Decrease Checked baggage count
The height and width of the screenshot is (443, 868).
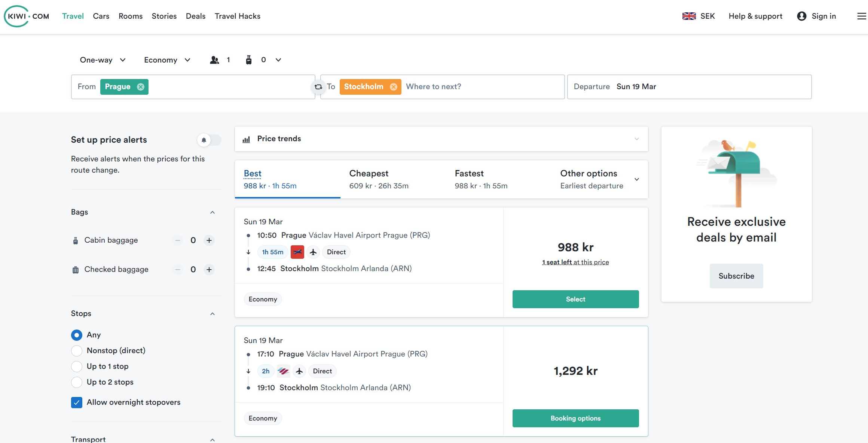[x=178, y=270]
